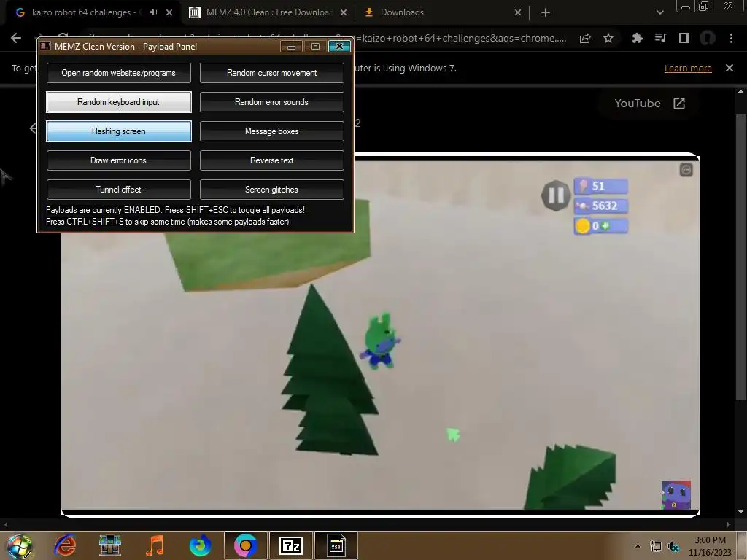Minimize the MEMZ Payload Panel
Screen dimensions: 747x560
[291, 46]
